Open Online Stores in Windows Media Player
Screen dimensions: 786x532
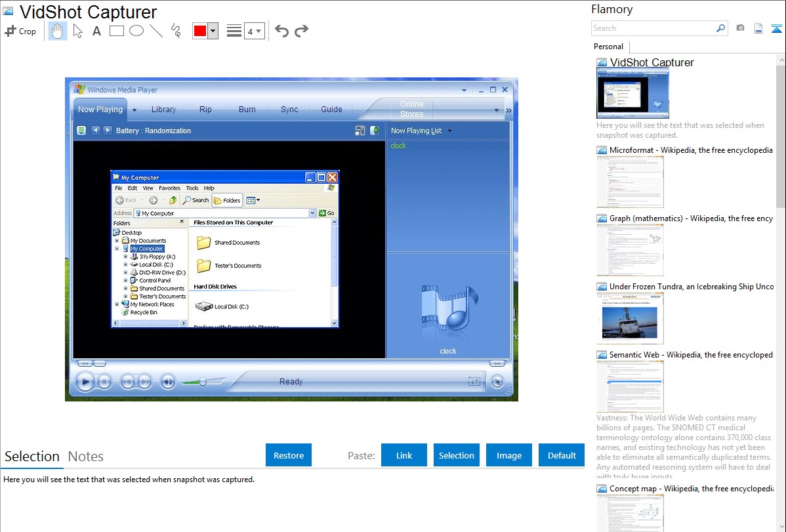pyautogui.click(x=411, y=109)
